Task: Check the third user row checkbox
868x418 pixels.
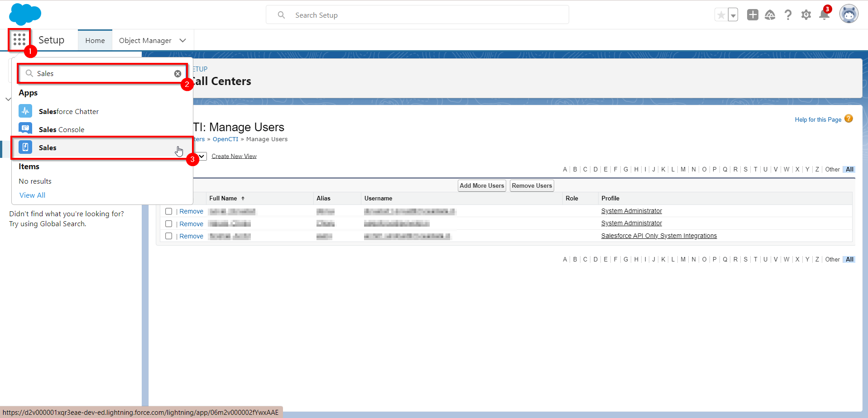Action: pos(169,236)
